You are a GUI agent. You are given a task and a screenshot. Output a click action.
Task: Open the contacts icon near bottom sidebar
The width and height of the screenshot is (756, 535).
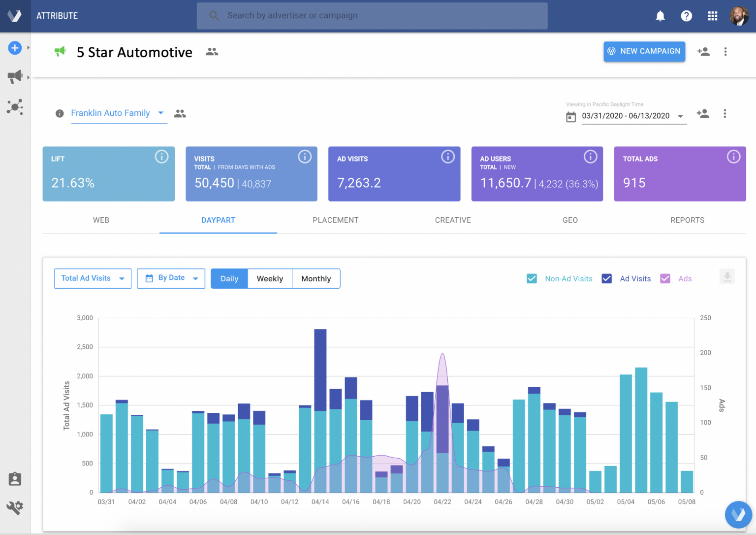click(15, 478)
